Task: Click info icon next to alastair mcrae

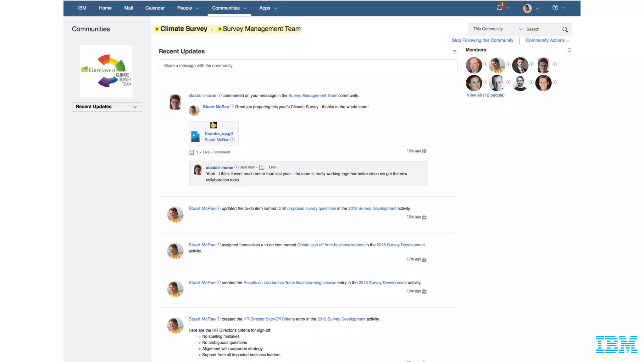Action: coord(219,95)
